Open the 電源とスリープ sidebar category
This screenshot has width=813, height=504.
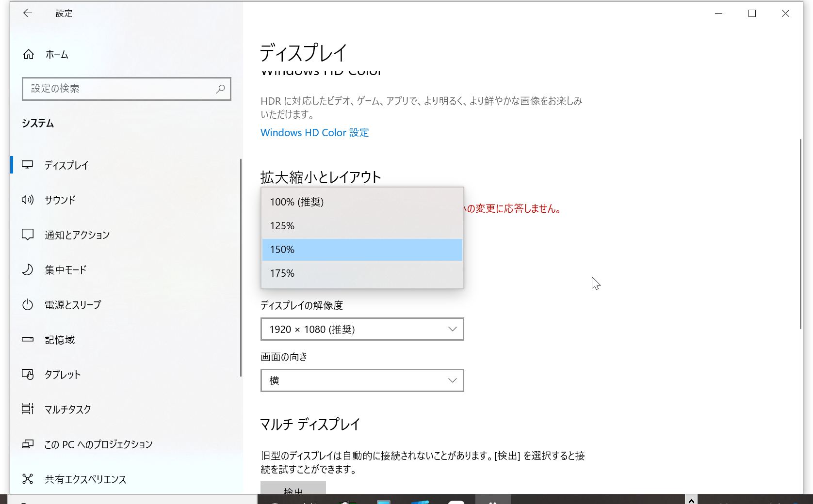[126, 305]
